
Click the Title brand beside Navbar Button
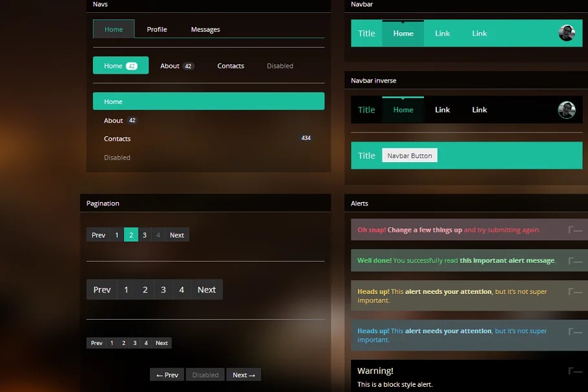coord(366,156)
